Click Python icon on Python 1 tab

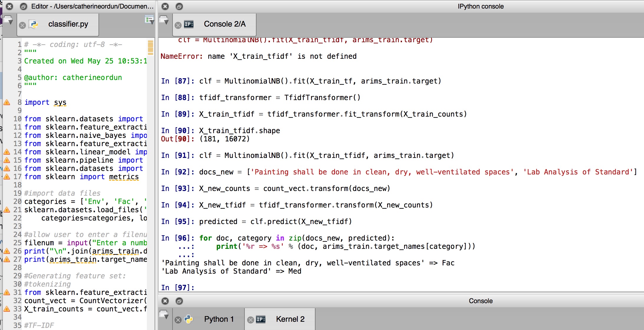pos(188,319)
